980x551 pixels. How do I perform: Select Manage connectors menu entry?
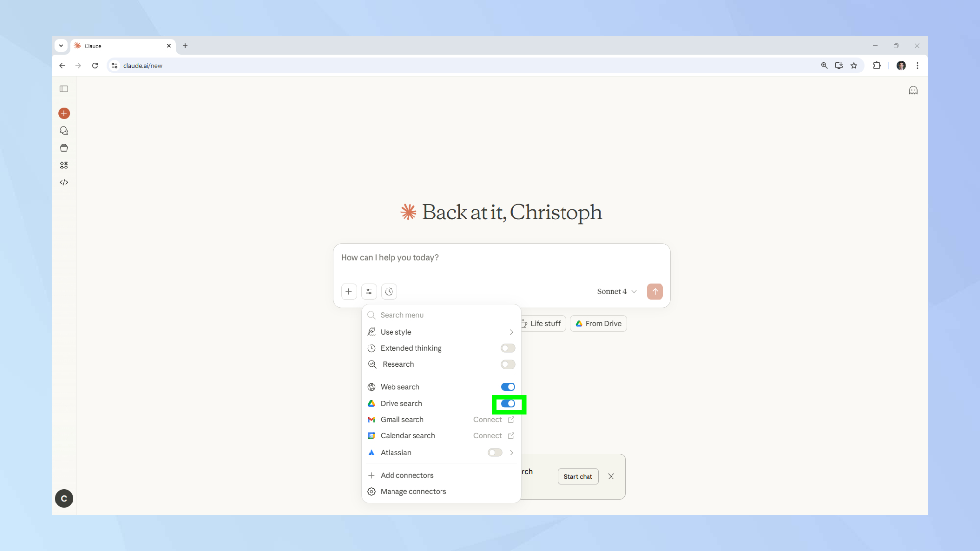413,491
